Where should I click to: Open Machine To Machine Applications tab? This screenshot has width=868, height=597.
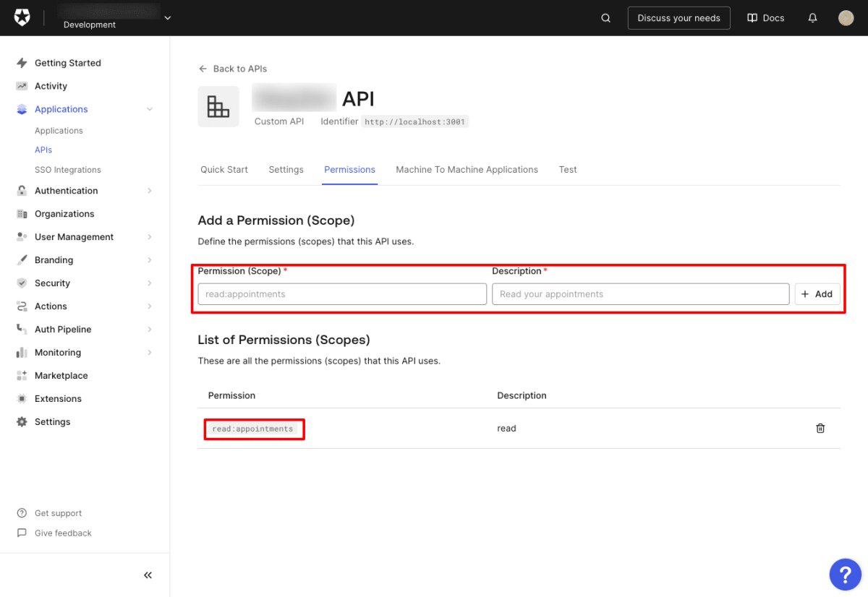click(467, 170)
